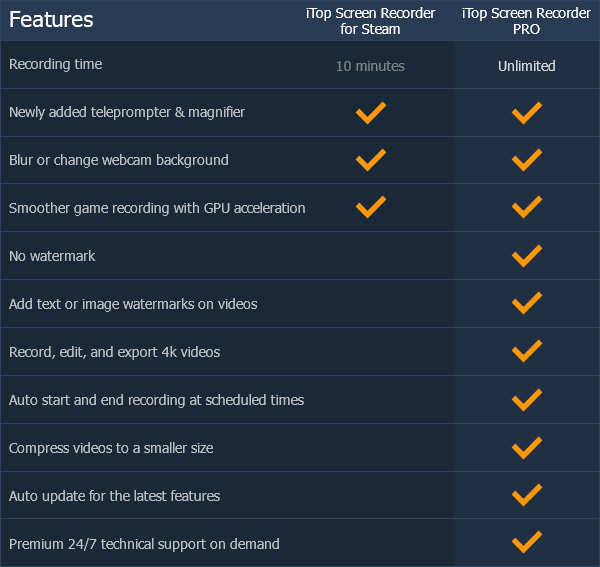Click the PRO checkmark for No watermark
Image resolution: width=600 pixels, height=567 pixels.
[x=527, y=256]
